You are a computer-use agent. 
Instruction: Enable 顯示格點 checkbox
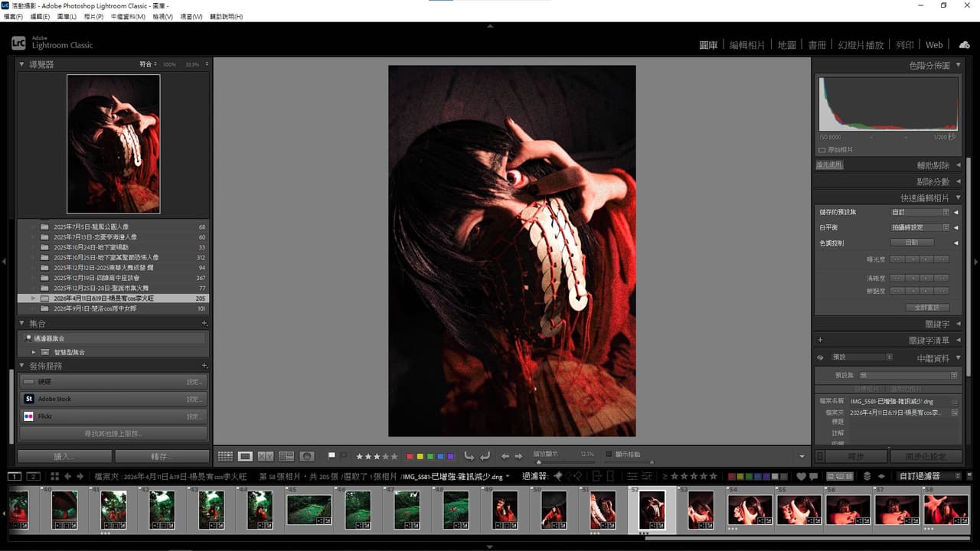(x=609, y=454)
